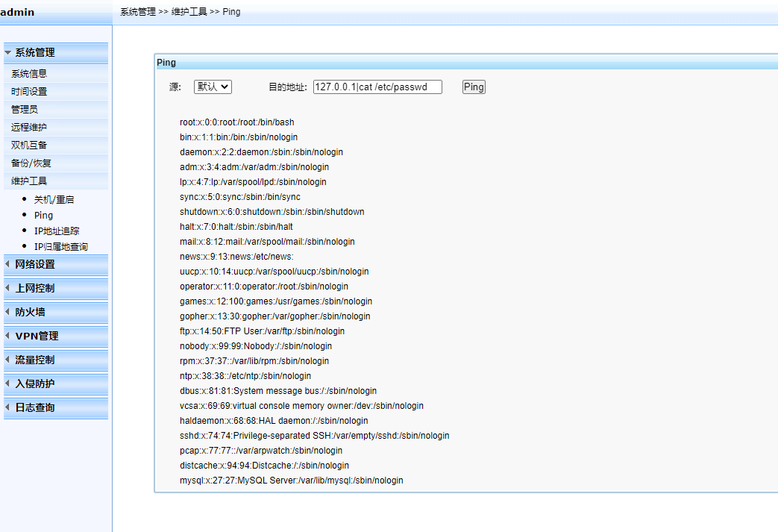
Task: Click the uucp:x:10:14 output line
Action: [x=275, y=272]
